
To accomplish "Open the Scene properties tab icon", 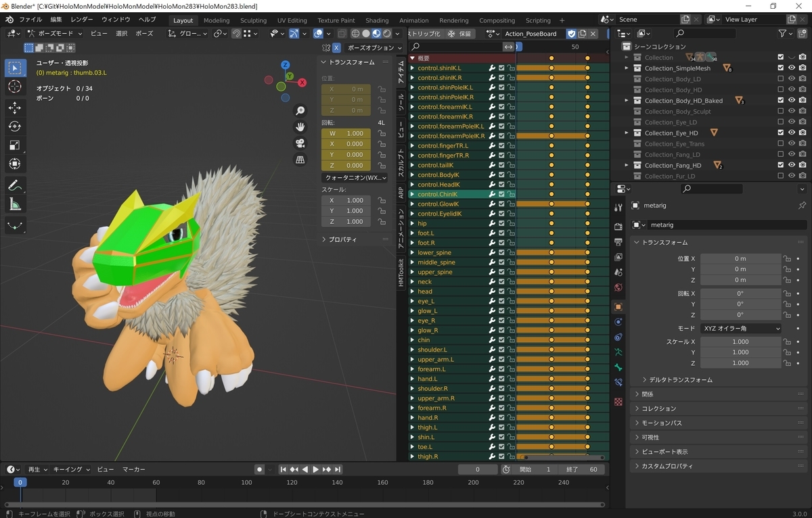I will (618, 273).
